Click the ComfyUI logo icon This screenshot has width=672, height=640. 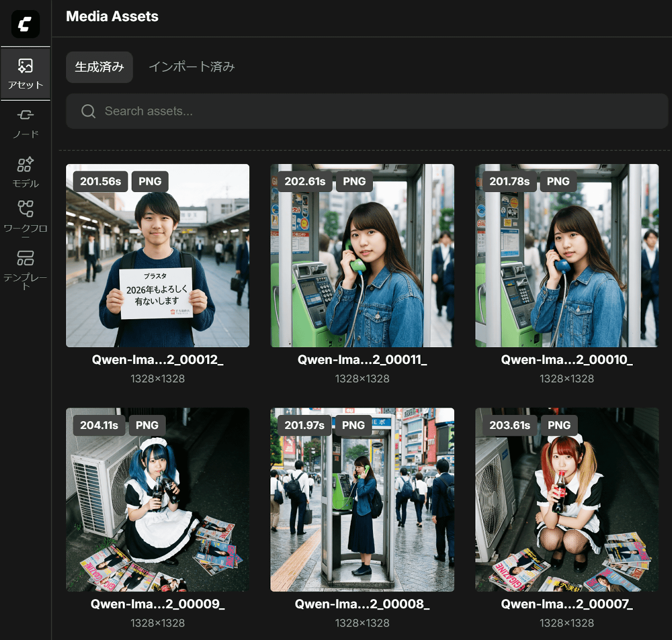coord(25,24)
